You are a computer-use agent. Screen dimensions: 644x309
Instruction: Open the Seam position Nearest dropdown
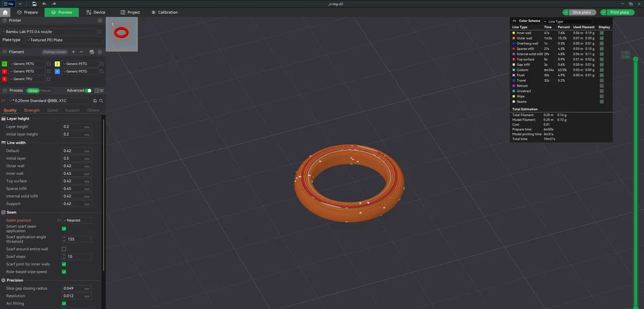click(x=77, y=220)
